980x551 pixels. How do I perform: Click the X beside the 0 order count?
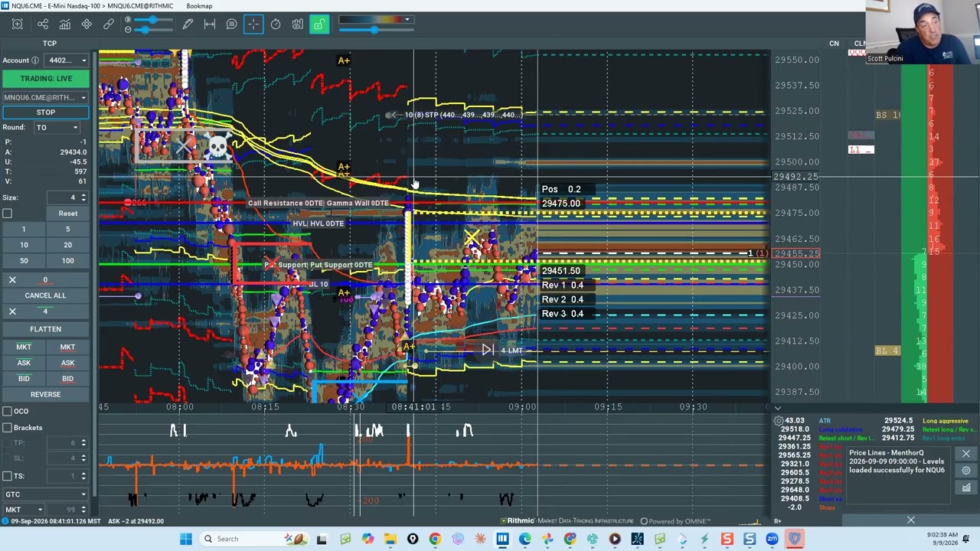(12, 280)
